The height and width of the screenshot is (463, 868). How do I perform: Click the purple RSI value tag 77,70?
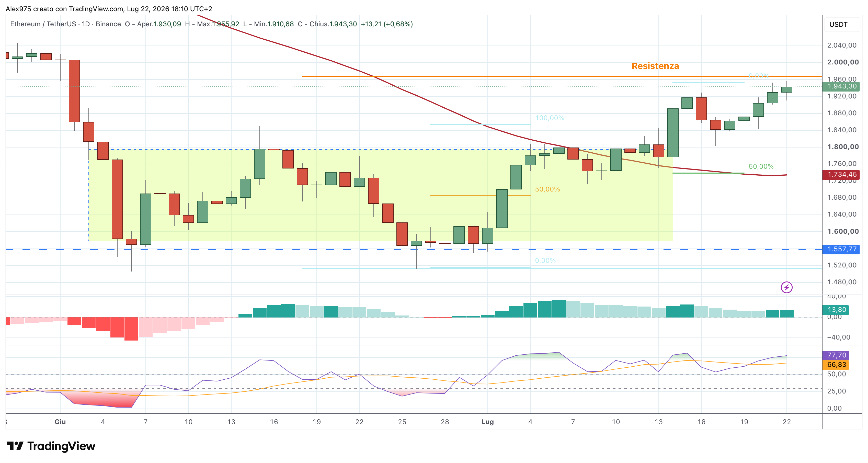point(836,355)
